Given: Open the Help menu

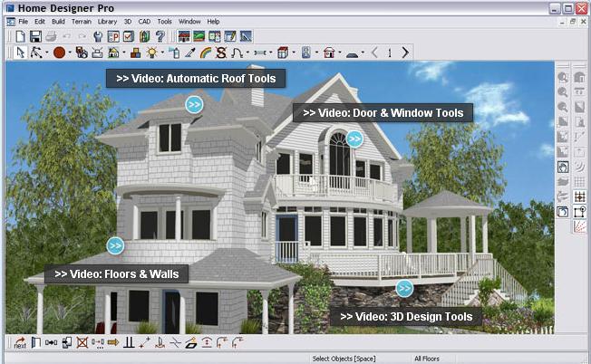Looking at the screenshot, I should [x=213, y=22].
